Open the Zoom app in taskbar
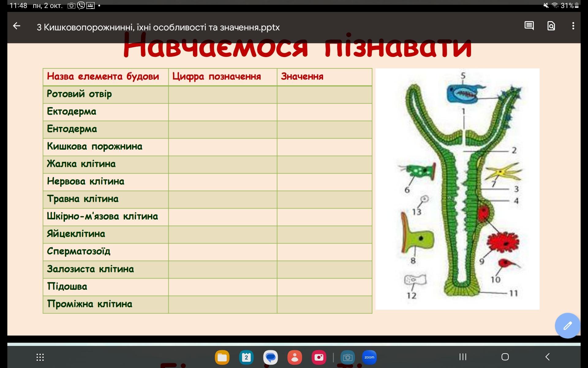The image size is (588, 368). point(369,357)
